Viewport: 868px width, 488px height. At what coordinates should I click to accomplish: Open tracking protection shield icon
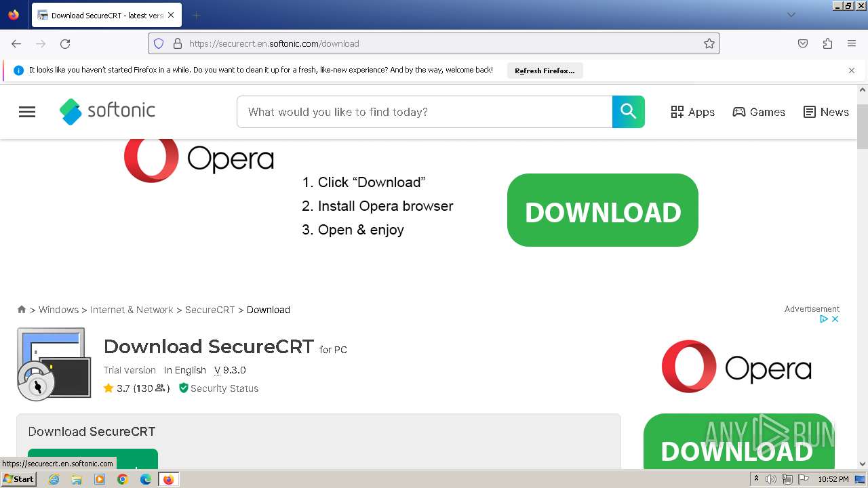(x=159, y=43)
